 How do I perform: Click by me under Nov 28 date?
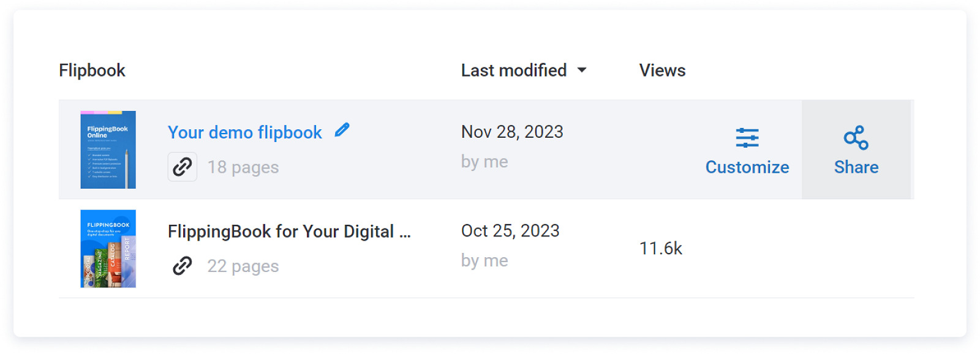click(x=484, y=161)
